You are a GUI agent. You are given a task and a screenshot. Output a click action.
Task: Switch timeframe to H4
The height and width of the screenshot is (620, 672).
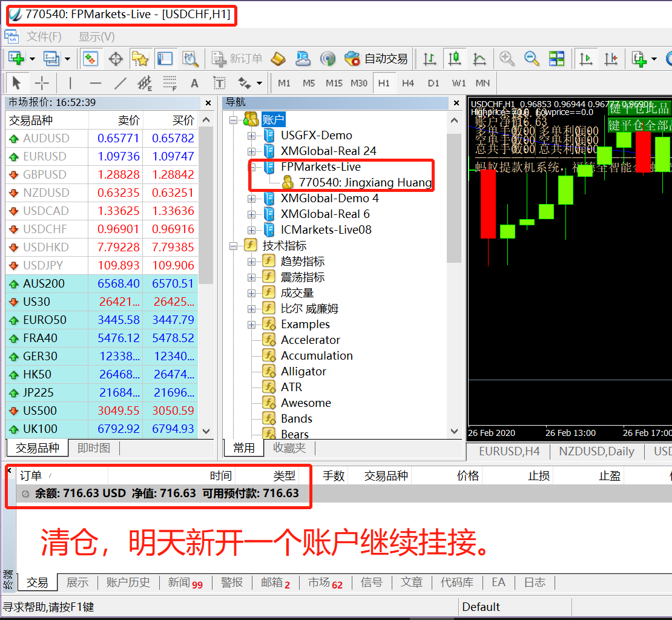[408, 83]
